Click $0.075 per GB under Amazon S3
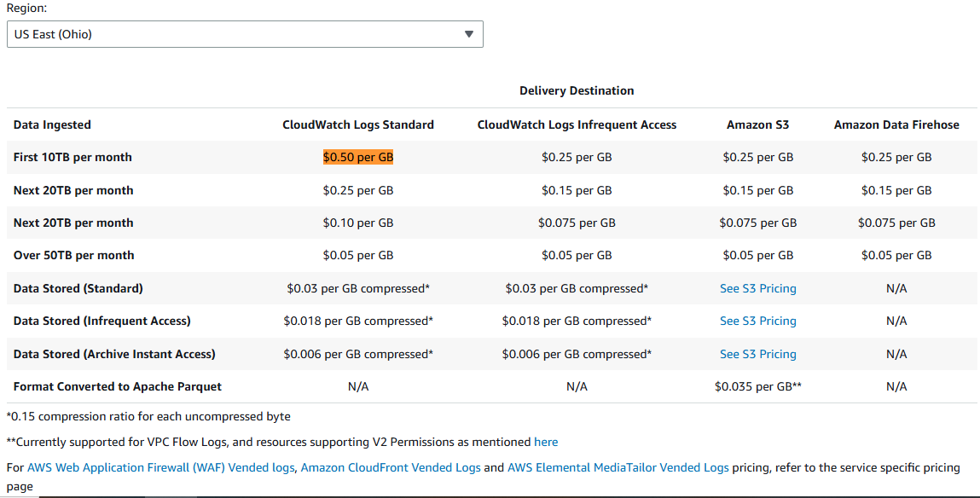The image size is (980, 498). [757, 223]
